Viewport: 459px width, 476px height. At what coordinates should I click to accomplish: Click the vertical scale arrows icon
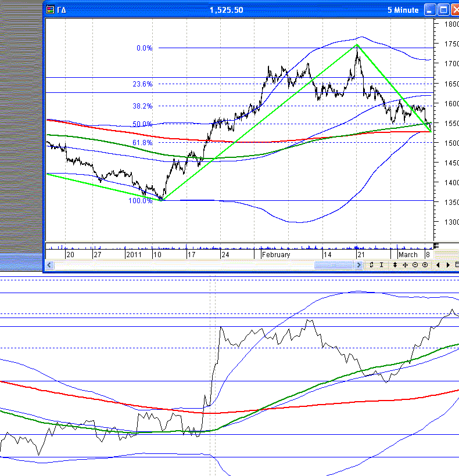[x=395, y=265]
